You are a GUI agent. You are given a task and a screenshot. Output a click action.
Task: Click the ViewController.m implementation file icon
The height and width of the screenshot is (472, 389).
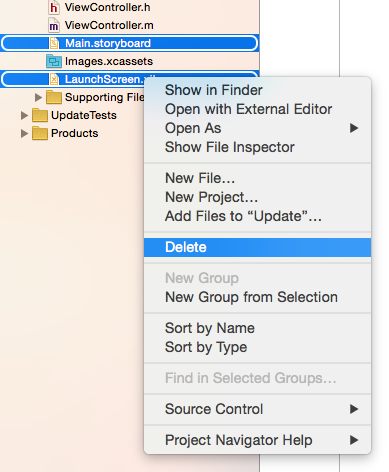[54, 25]
